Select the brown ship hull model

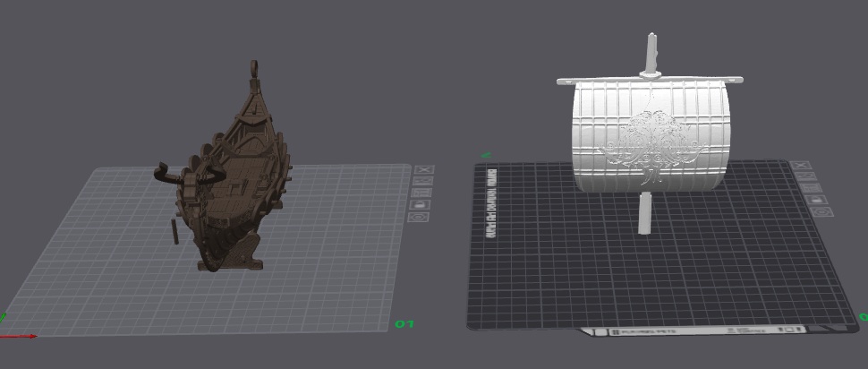[233, 183]
